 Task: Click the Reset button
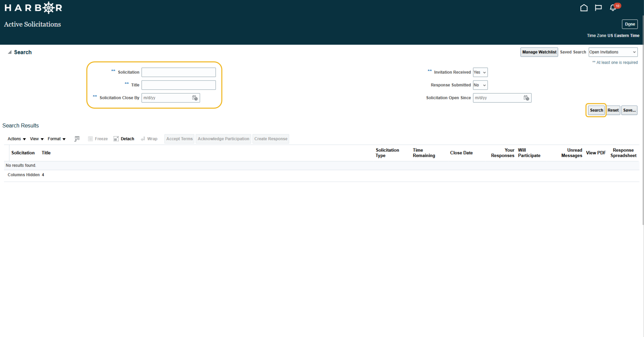pos(613,110)
